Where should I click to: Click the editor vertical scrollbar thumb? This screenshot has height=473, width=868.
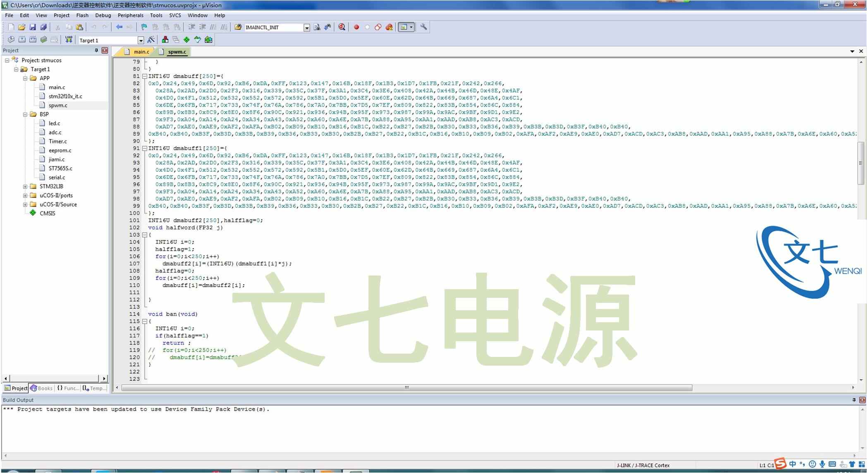[x=861, y=163]
